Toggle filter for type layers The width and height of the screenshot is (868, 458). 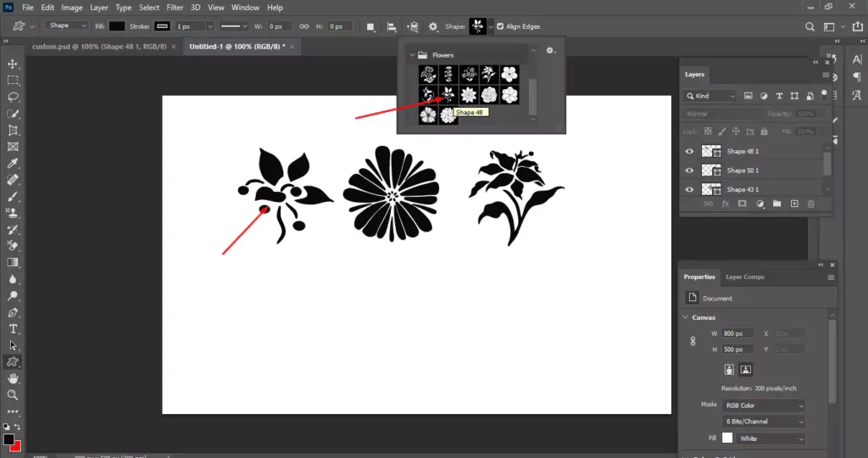[780, 96]
